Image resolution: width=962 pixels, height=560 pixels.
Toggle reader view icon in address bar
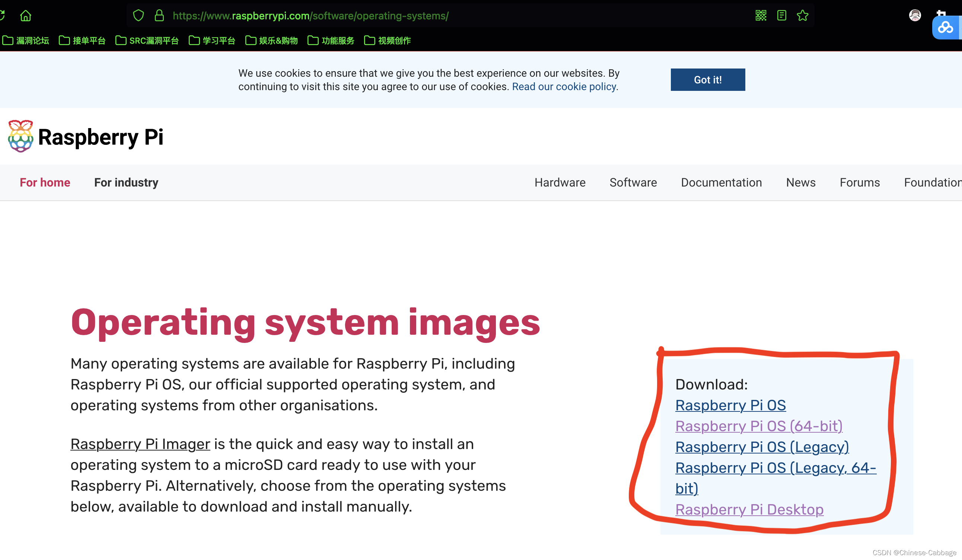point(781,16)
